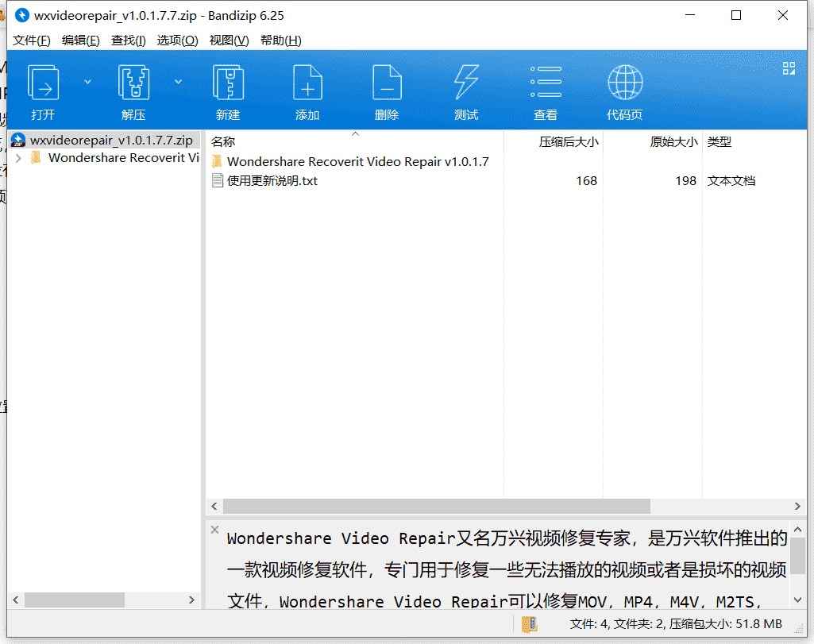Open the Help (帮助) menu
This screenshot has width=814, height=644.
pyautogui.click(x=280, y=40)
